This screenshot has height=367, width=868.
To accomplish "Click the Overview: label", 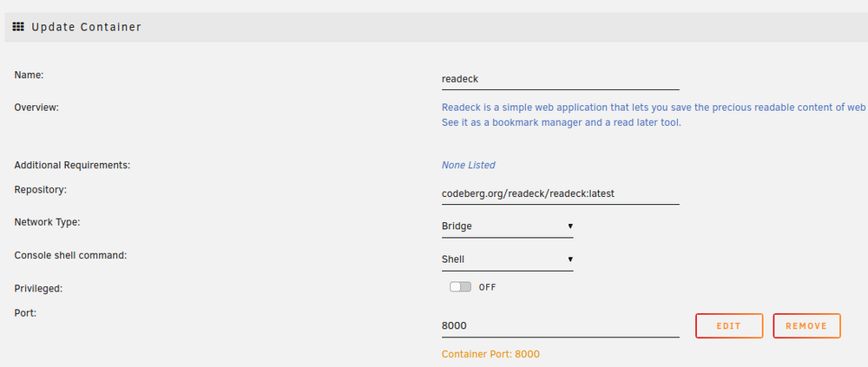I will [36, 108].
